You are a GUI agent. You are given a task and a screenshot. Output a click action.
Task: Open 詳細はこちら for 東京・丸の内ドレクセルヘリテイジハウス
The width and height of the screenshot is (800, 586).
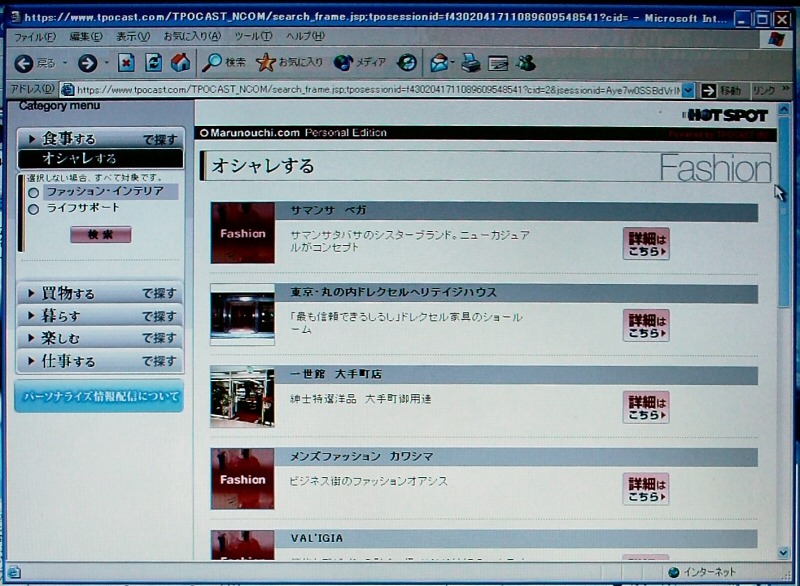pyautogui.click(x=646, y=325)
